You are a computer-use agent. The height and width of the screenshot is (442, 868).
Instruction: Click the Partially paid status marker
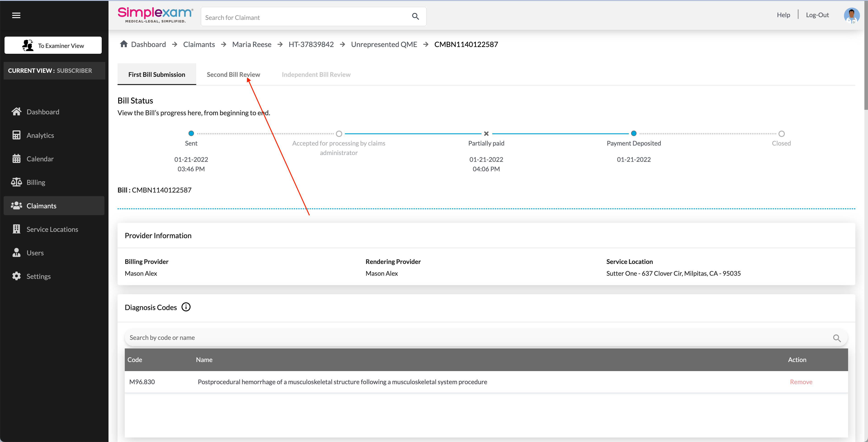486,134
